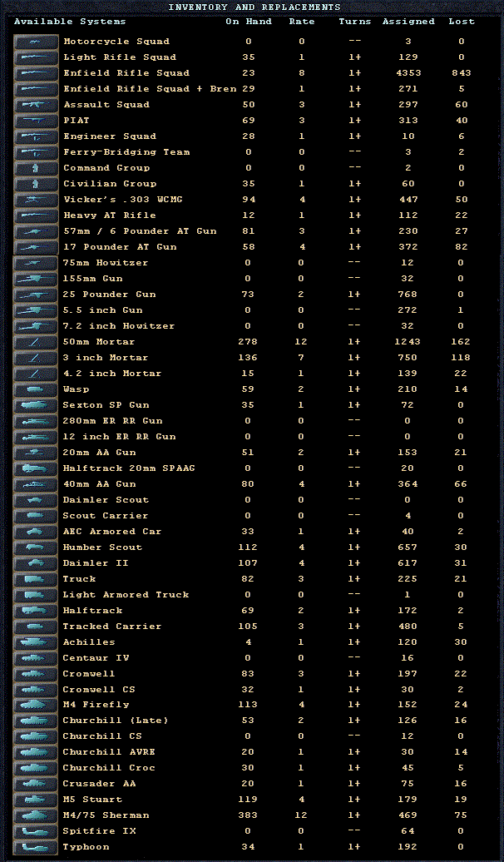This screenshot has height=862, width=504.
Task: Open the Wasp vehicle icon
Action: tap(36, 389)
